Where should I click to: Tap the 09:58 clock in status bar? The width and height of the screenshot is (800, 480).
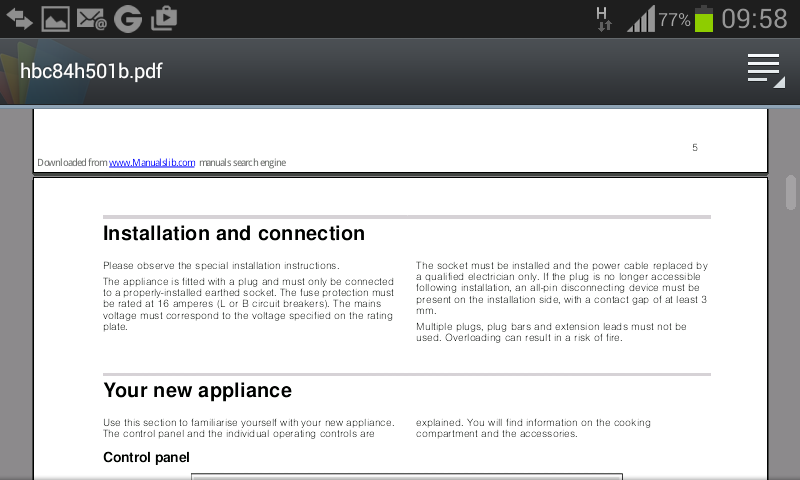(755, 19)
